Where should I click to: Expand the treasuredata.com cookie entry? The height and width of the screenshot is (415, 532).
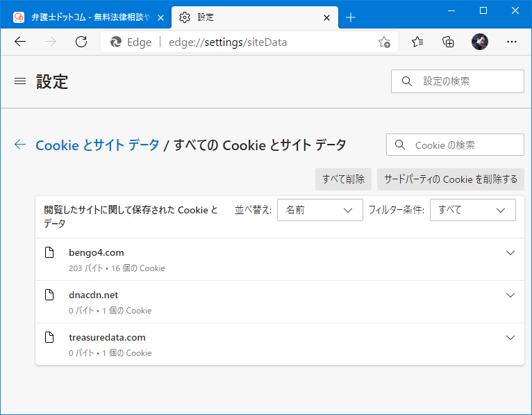tap(510, 338)
